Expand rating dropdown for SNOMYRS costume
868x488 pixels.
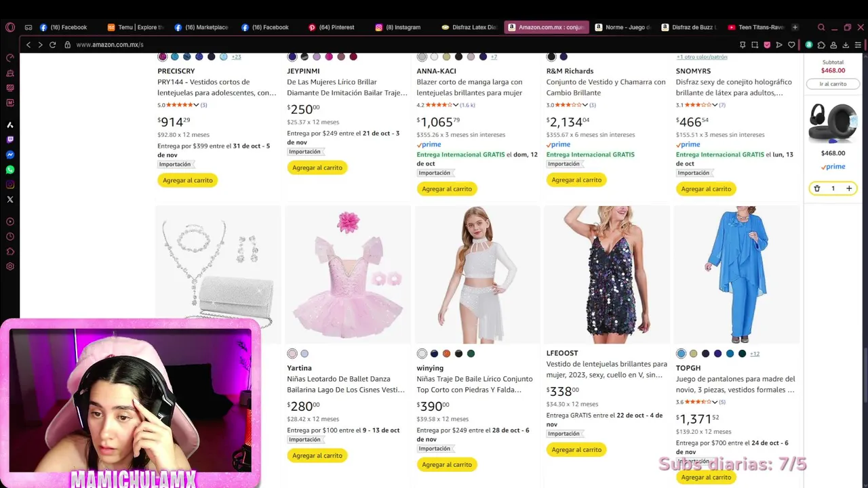(715, 105)
